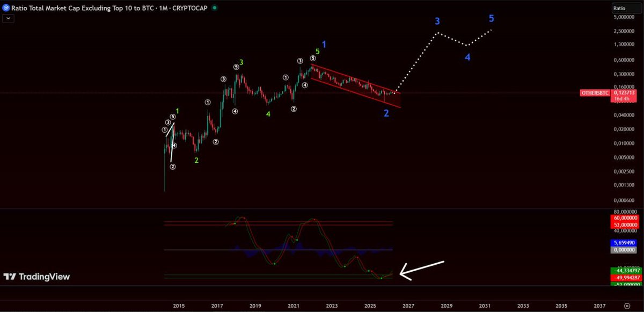Click 2029 on the time axis

(447, 305)
